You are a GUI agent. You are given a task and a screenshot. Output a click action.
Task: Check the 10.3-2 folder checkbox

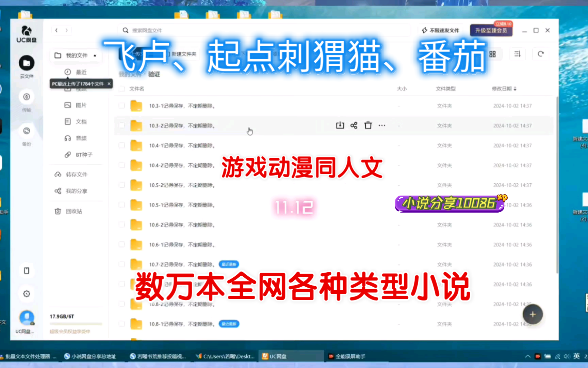pyautogui.click(x=121, y=125)
